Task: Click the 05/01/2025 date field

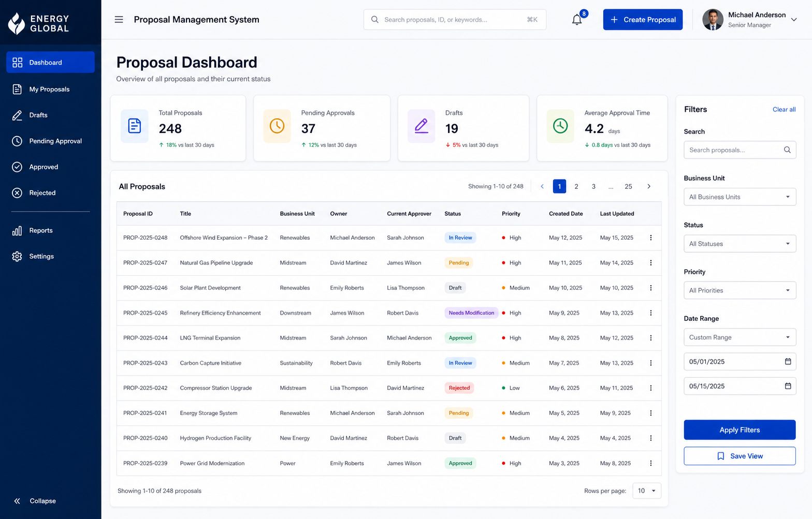Action: [740, 362]
